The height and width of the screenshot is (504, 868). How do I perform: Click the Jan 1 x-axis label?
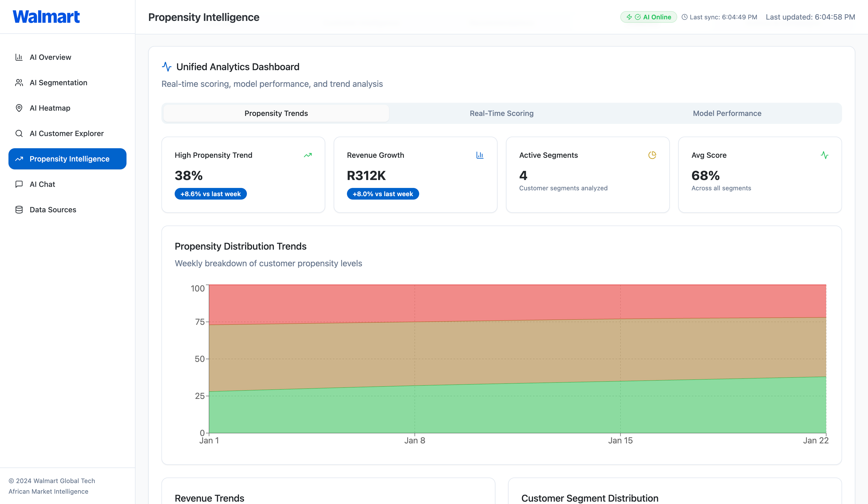[209, 441]
